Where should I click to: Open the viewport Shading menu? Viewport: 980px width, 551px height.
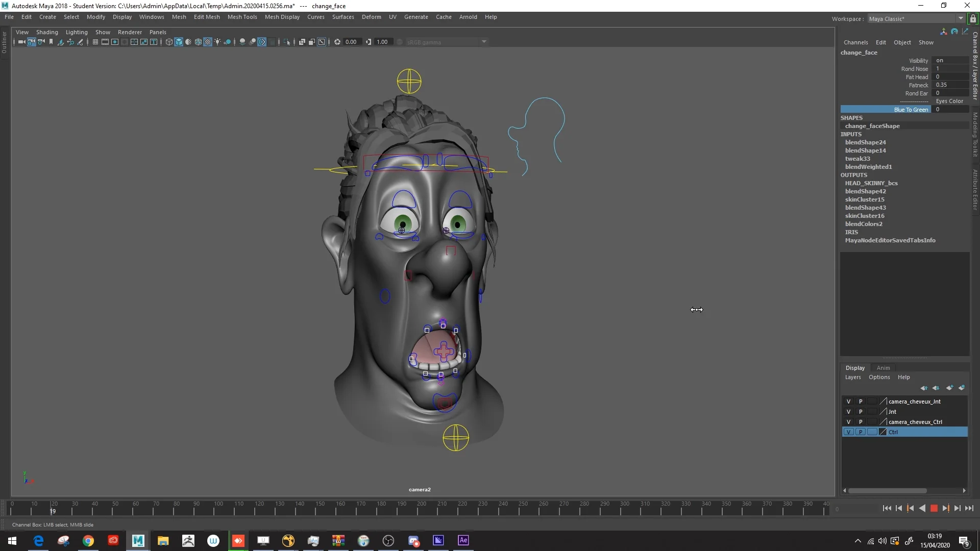pyautogui.click(x=47, y=32)
